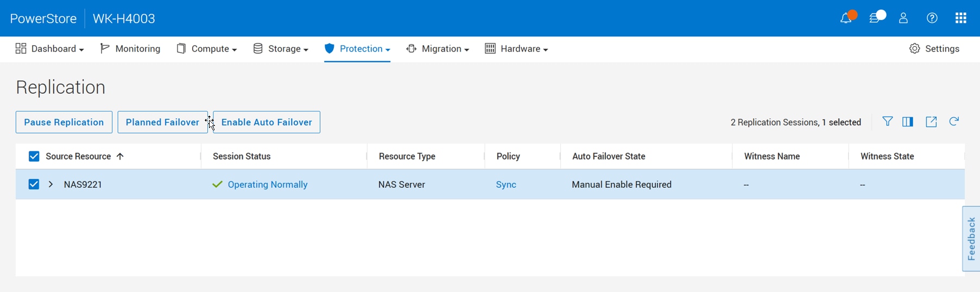
Task: Open the alerts bell icon
Action: [x=846, y=18]
